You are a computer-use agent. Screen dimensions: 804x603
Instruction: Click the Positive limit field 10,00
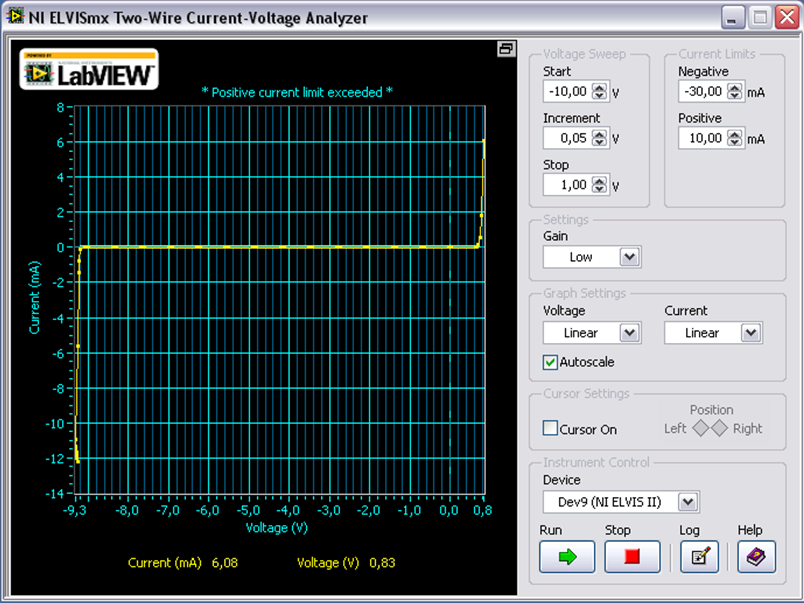pos(702,138)
